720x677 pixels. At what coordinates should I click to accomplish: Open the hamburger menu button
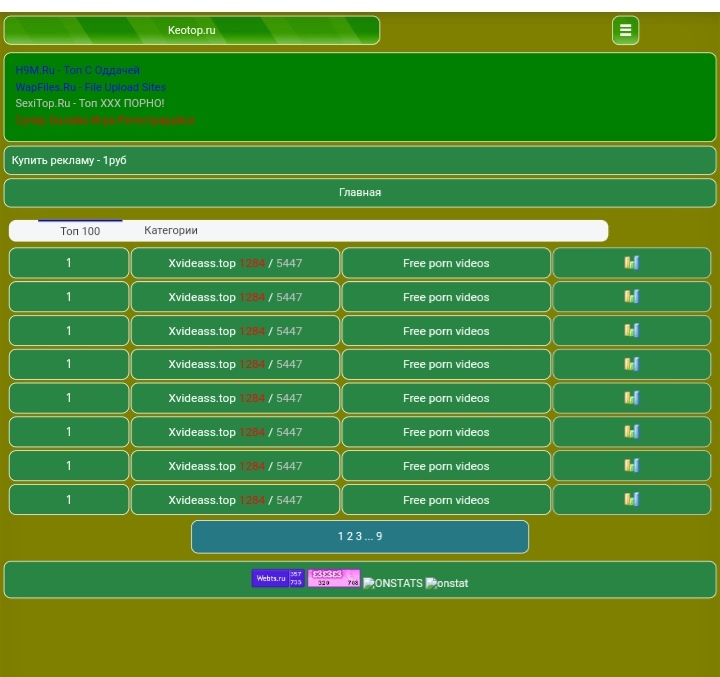(625, 30)
